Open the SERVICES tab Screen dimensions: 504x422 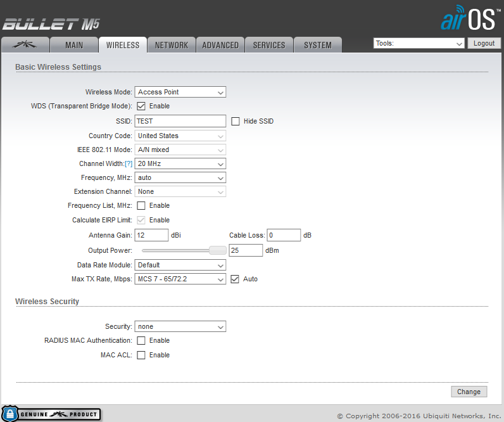pyautogui.click(x=269, y=45)
